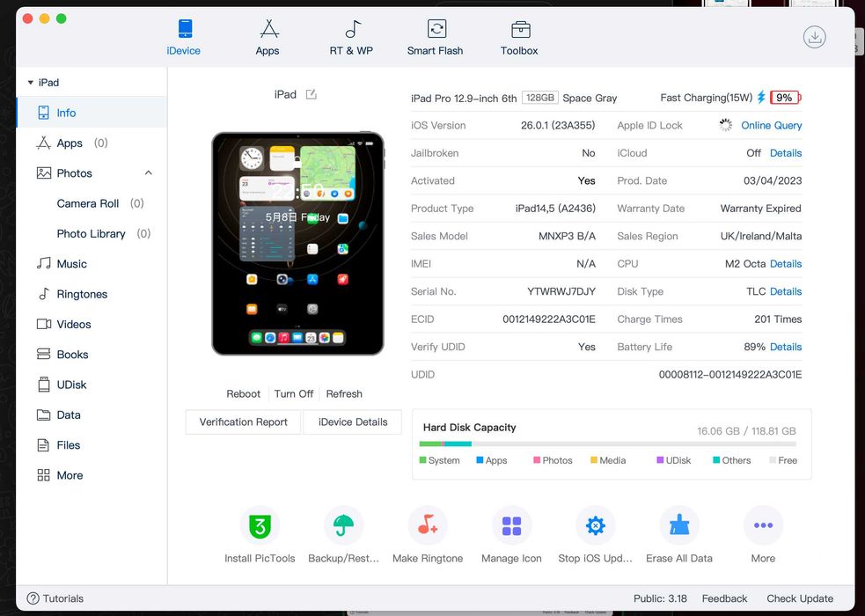Click the Others legend teal swatch
This screenshot has height=616, width=865.
click(716, 460)
